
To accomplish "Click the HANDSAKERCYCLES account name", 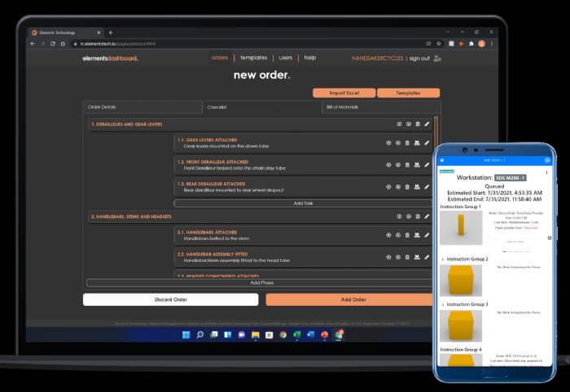I will [x=377, y=58].
